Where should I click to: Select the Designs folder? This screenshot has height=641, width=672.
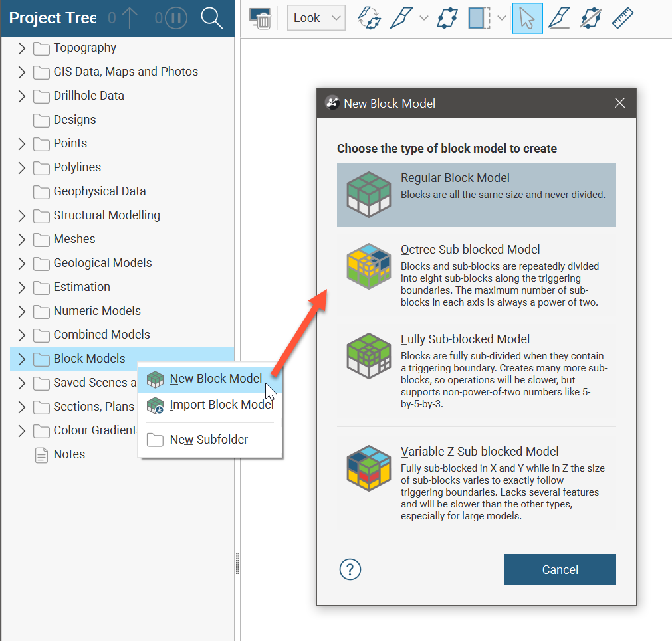pyautogui.click(x=74, y=120)
